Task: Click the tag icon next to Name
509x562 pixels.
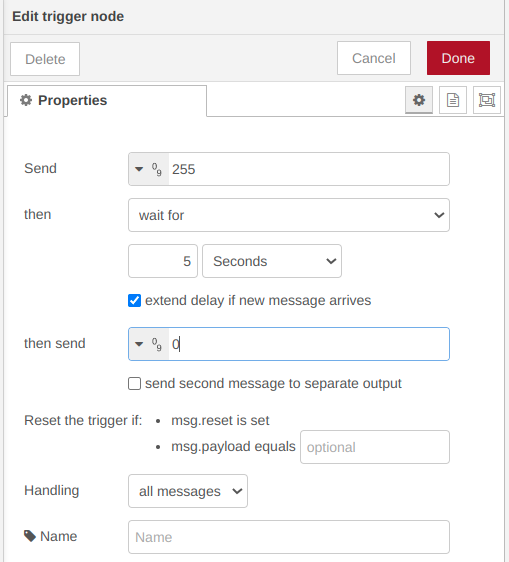Action: pos(30,536)
